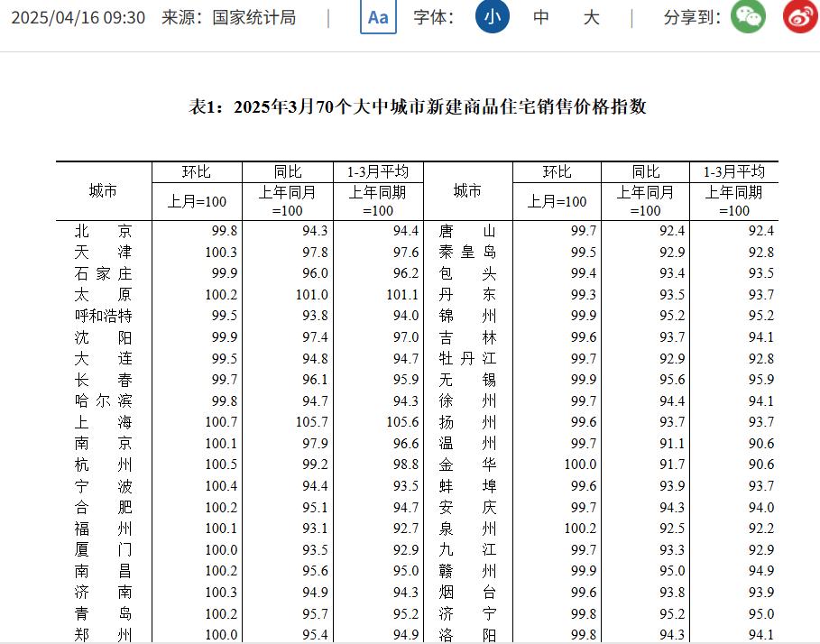Select the city cell 吉林
Viewport: 820px width, 644px height.
pos(467,337)
